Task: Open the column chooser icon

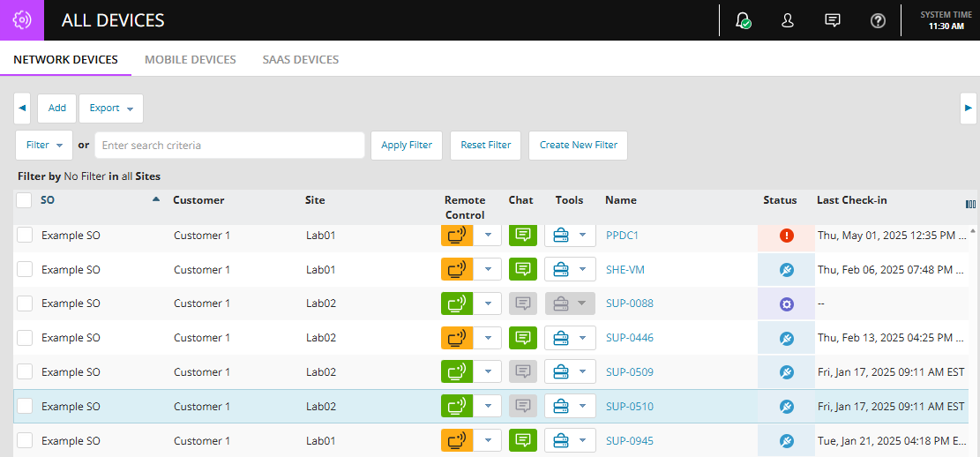Action: click(x=970, y=204)
